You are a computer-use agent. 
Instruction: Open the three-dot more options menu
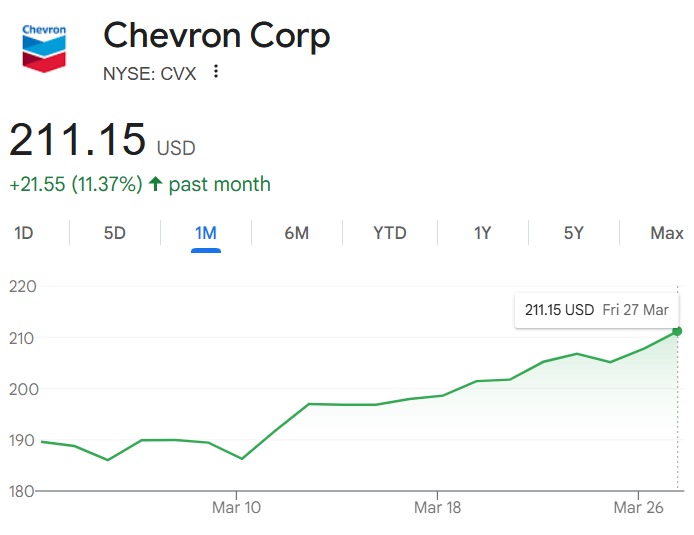pyautogui.click(x=216, y=72)
